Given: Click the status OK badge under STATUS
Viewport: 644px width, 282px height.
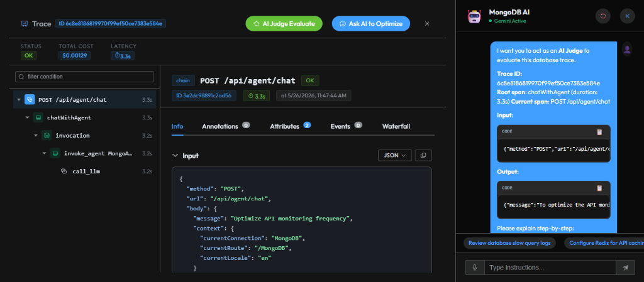Looking at the screenshot, I should point(28,55).
